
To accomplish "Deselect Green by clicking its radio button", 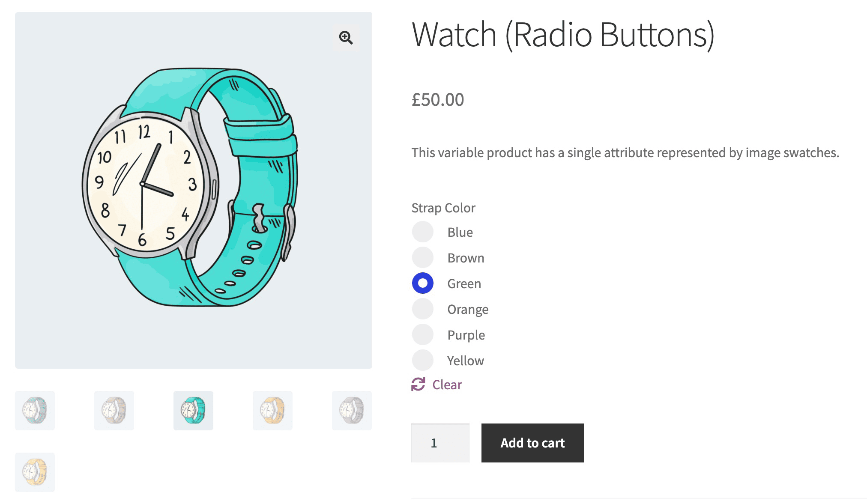I will coord(422,283).
